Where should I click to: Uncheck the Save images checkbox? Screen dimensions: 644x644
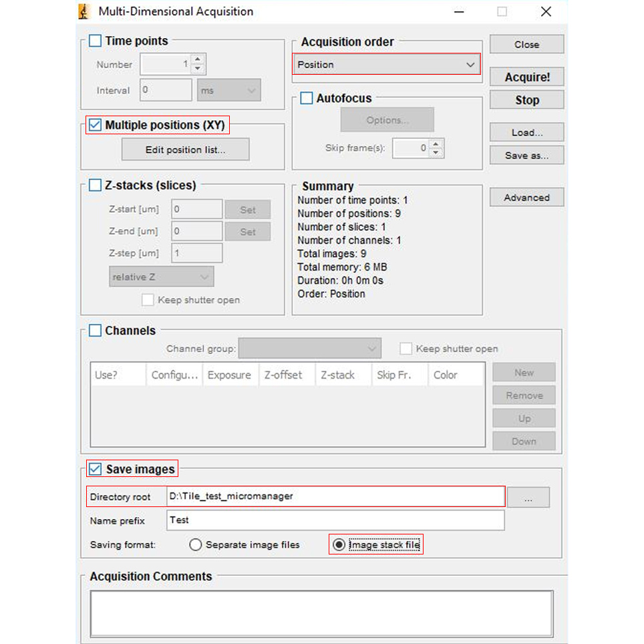96,469
